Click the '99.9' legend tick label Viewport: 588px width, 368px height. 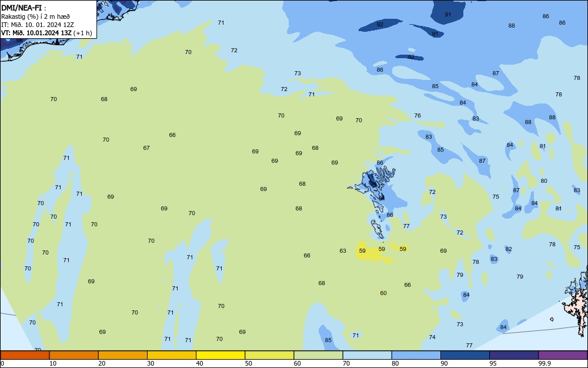pos(544,363)
